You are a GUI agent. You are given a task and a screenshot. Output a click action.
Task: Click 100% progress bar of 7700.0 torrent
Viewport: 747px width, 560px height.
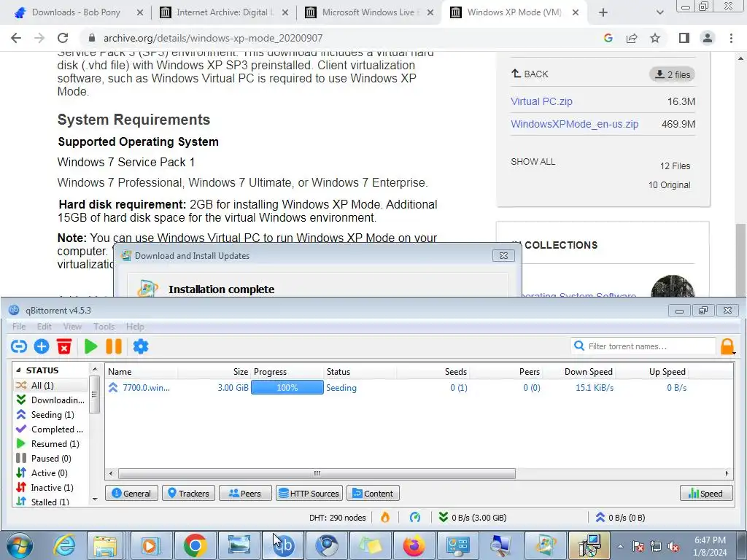click(x=287, y=388)
